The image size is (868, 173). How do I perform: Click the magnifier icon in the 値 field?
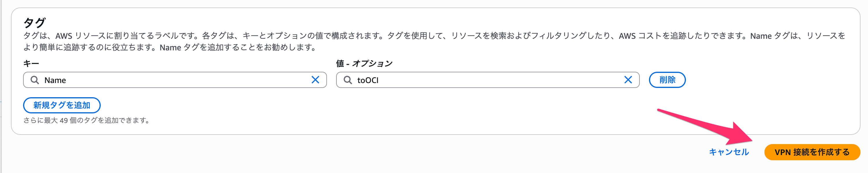coord(347,80)
